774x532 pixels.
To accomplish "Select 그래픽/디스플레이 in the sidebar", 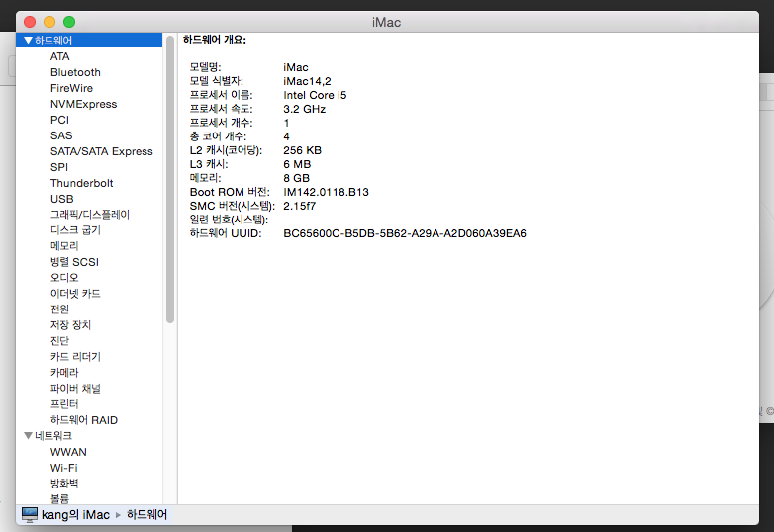I will point(90,215).
